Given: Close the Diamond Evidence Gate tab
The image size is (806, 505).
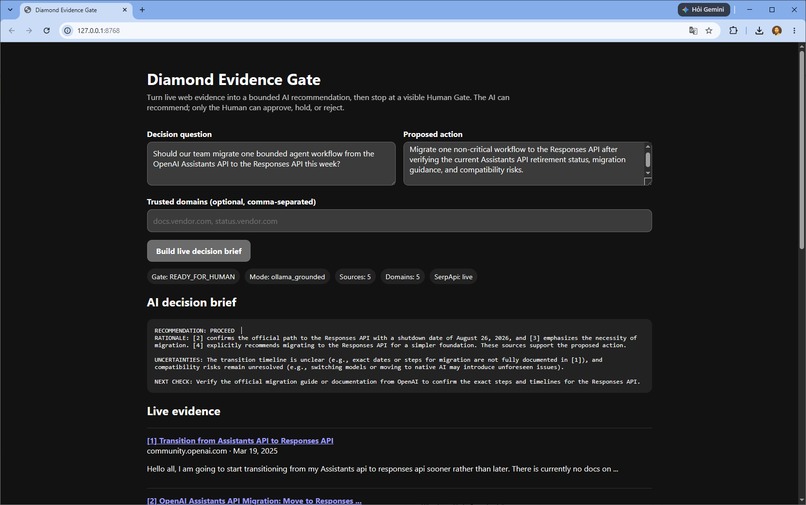Looking at the screenshot, I should pos(124,10).
